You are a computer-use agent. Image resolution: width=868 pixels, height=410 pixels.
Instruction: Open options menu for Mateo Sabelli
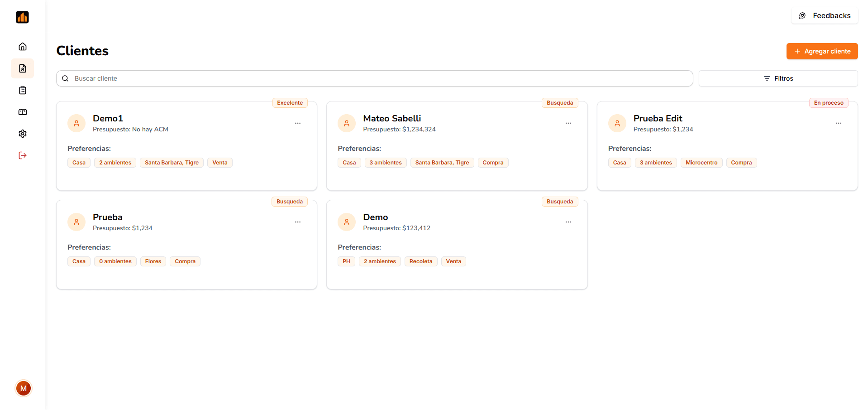tap(568, 123)
